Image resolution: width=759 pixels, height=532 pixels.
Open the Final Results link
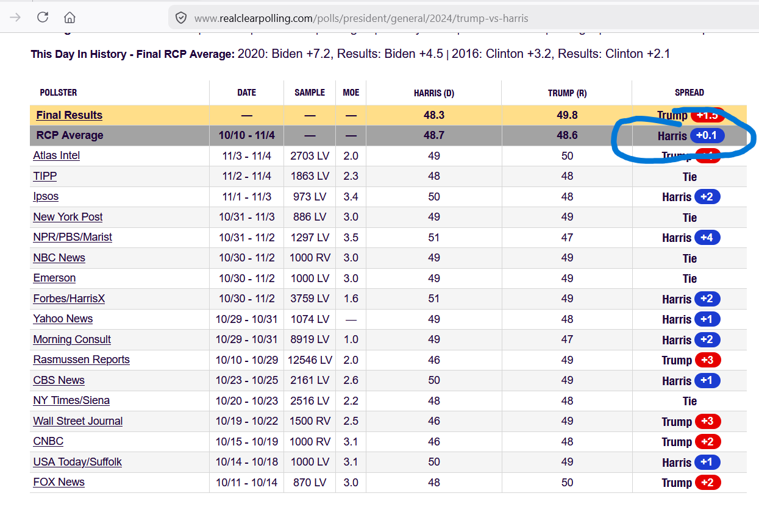click(x=69, y=115)
